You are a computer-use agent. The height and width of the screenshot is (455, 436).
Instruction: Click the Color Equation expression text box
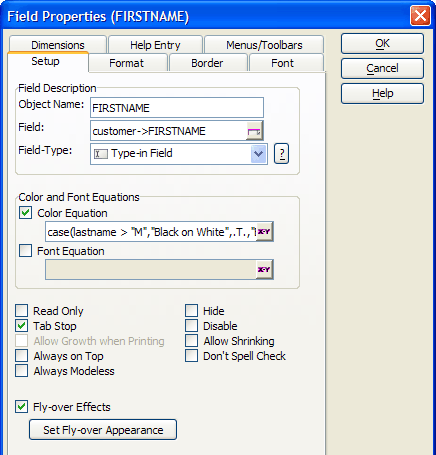tap(151, 232)
